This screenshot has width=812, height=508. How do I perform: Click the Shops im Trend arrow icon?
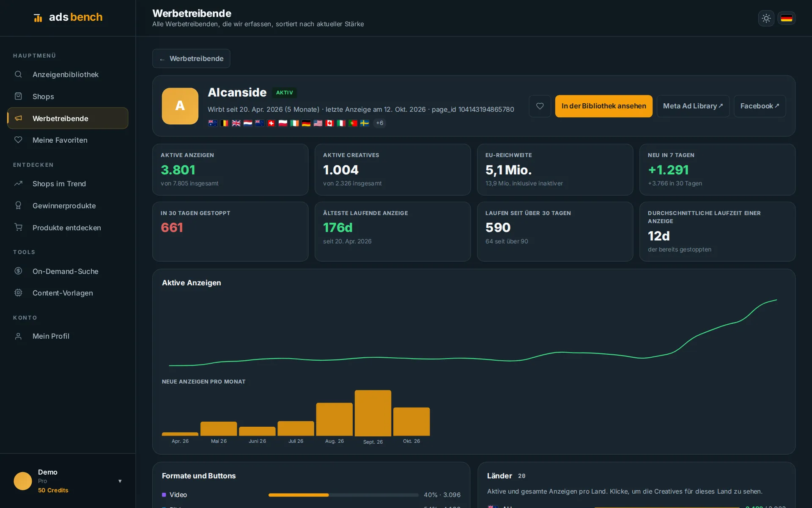[x=18, y=184]
